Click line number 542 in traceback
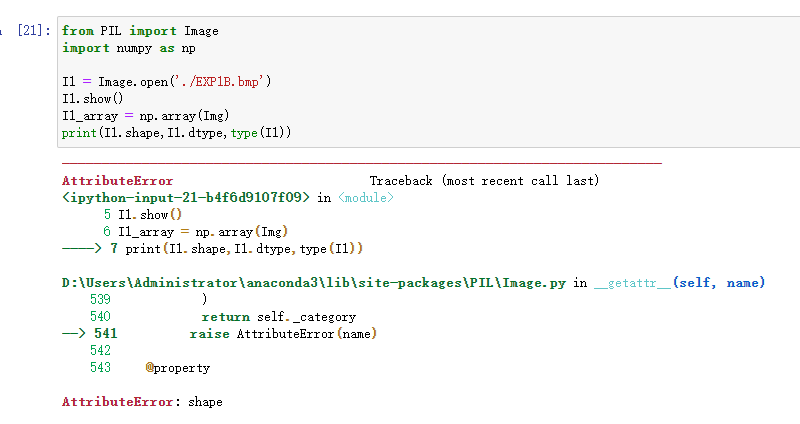The height and width of the screenshot is (424, 800). point(100,351)
